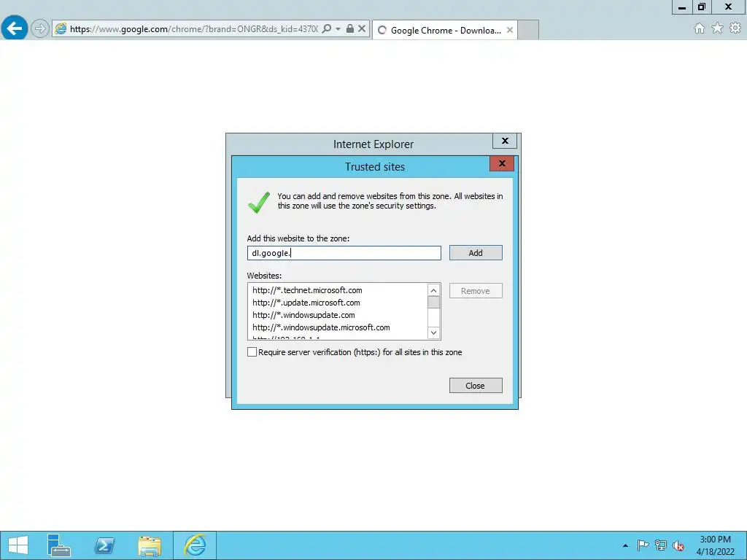Stop loading with the address bar X
The height and width of the screenshot is (560, 747).
(362, 29)
